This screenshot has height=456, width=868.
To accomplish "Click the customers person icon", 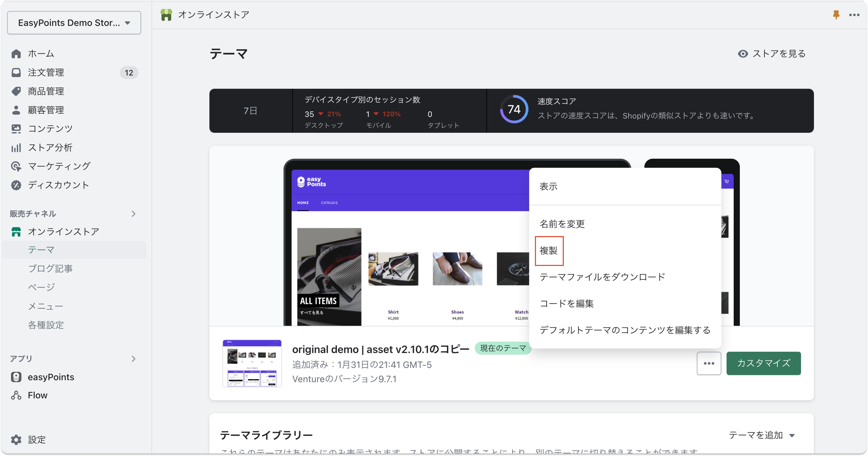I will pyautogui.click(x=16, y=110).
